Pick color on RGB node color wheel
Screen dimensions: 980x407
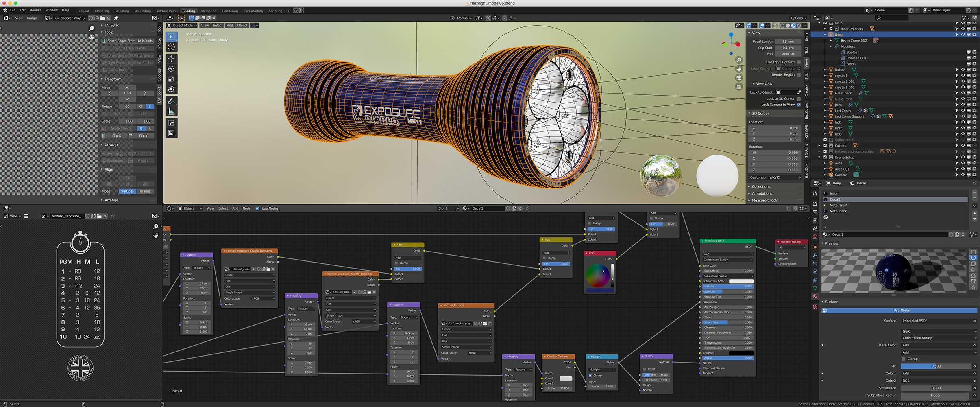click(597, 276)
